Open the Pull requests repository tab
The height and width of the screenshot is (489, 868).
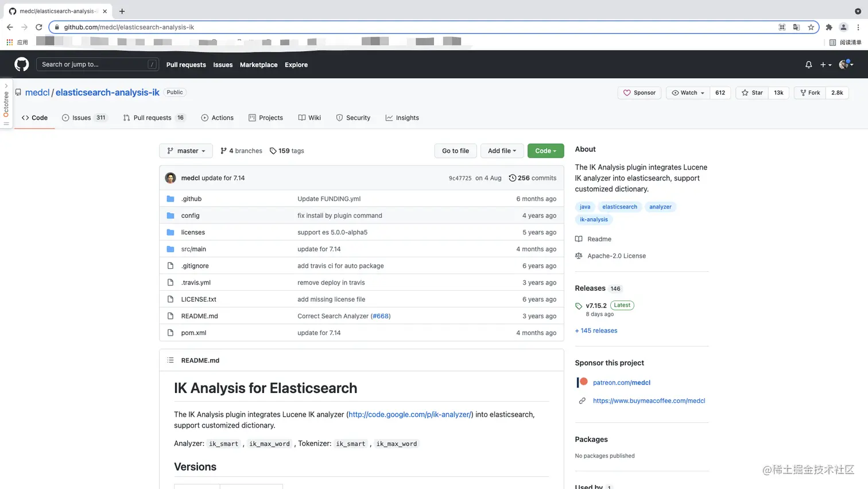pos(153,118)
